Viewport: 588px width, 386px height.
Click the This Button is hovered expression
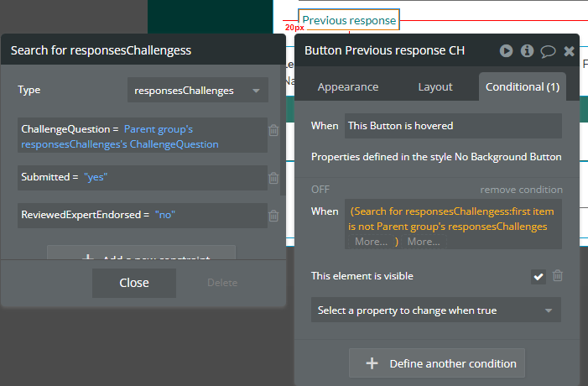pyautogui.click(x=453, y=126)
